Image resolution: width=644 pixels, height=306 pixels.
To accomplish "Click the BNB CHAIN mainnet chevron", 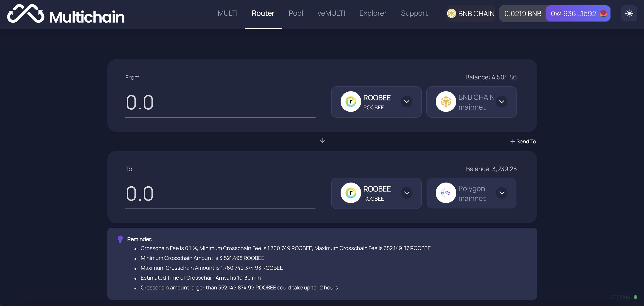I will [501, 102].
